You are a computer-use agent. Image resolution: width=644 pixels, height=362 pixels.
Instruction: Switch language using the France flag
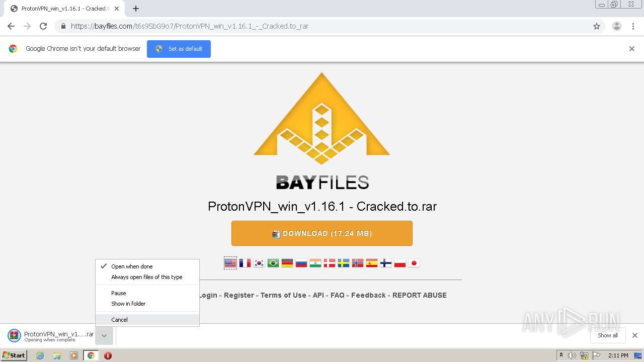point(245,263)
